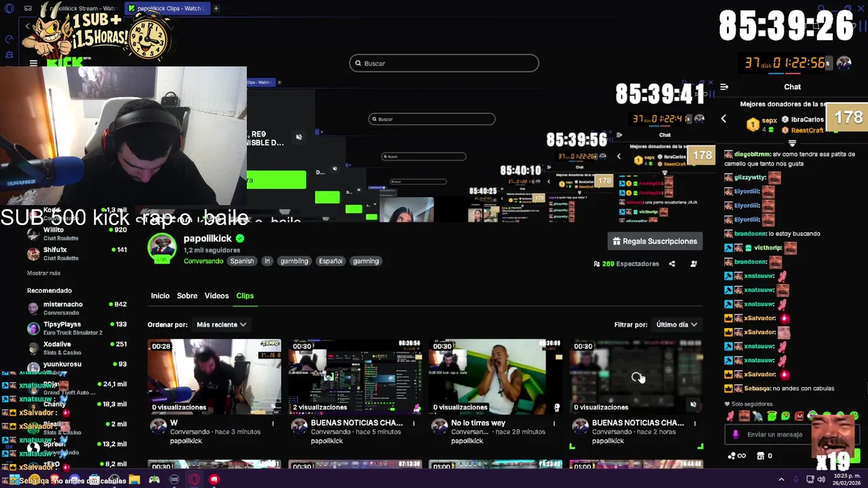
Task: Open a new browser tab with plus button
Action: click(x=216, y=8)
